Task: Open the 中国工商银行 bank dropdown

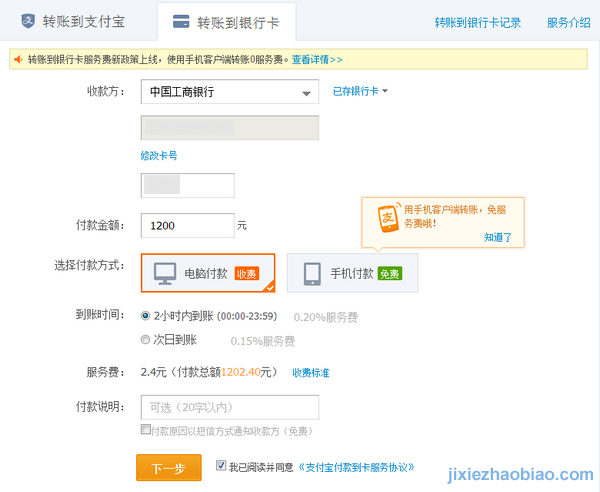Action: (x=230, y=91)
